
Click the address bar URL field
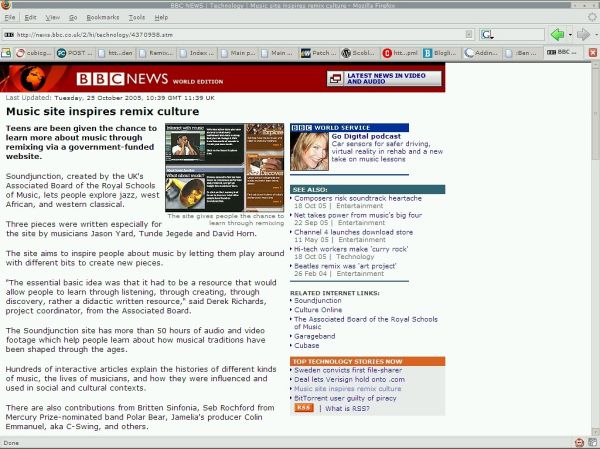point(237,35)
